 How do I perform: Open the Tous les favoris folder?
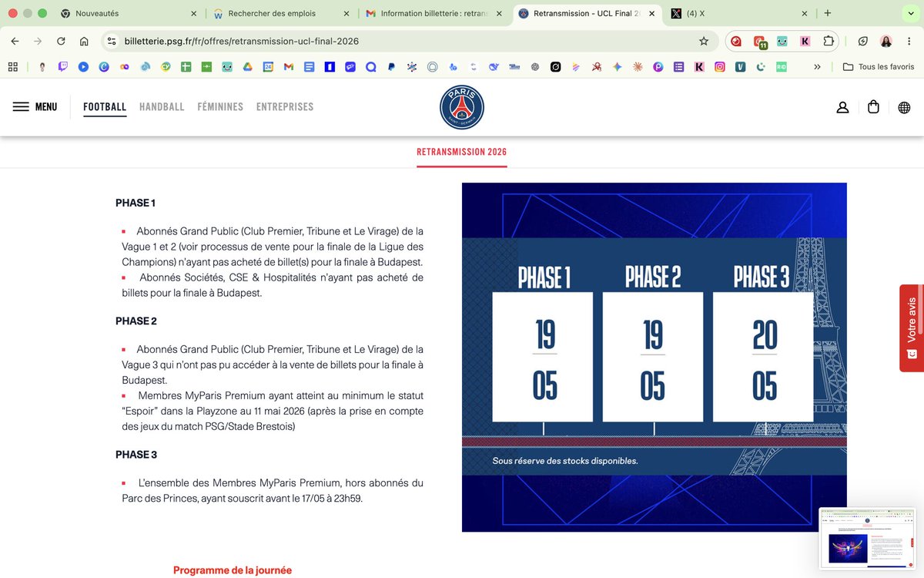pos(879,67)
